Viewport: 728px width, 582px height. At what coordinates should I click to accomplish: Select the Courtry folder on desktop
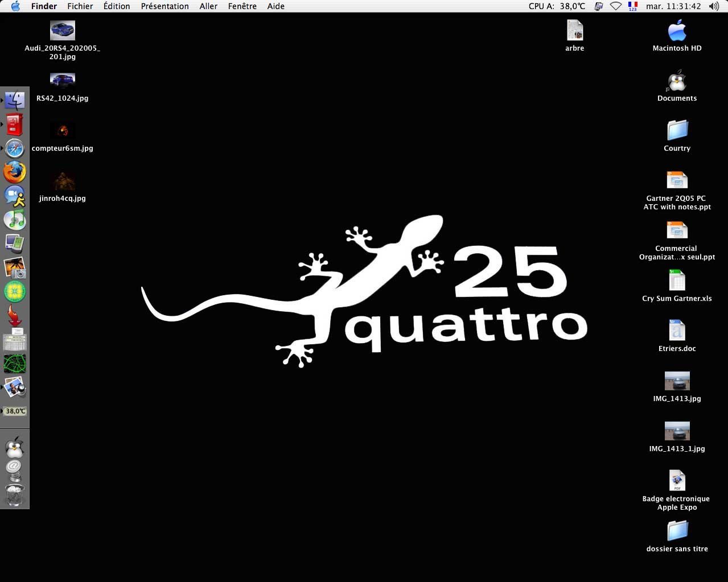tap(677, 131)
